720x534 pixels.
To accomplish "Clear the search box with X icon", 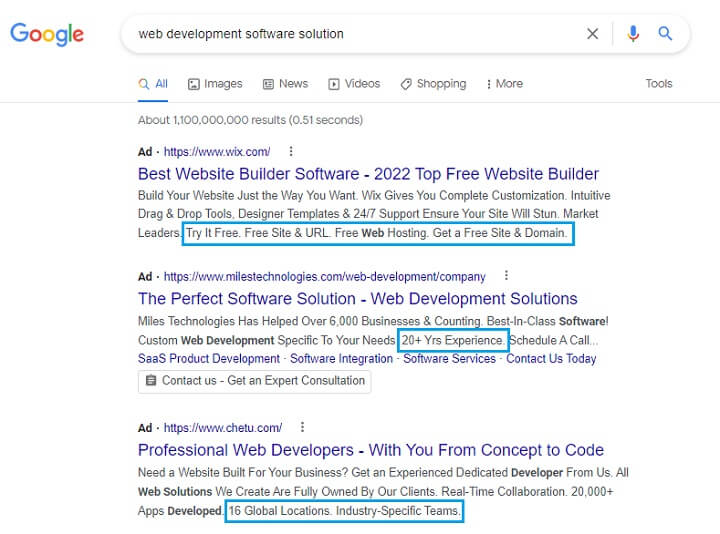I will [592, 34].
